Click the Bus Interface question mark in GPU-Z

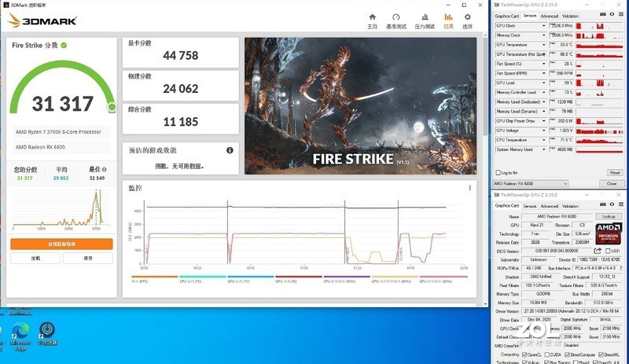[621, 267]
